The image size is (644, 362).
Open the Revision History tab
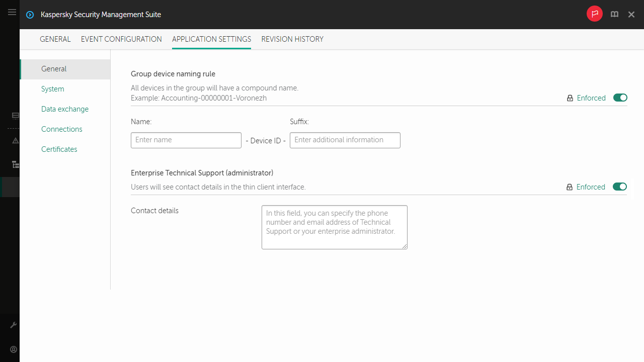point(292,39)
